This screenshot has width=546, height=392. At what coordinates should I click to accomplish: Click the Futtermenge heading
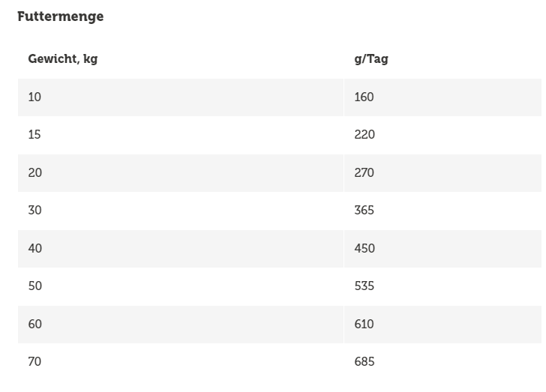coord(60,16)
